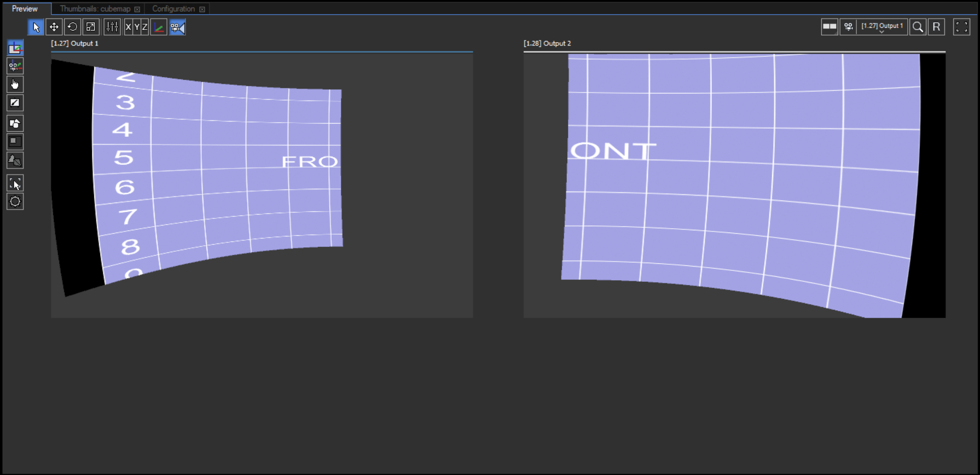Viewport: 980px width, 475px height.
Task: Activate the move tool
Action: pos(54,27)
